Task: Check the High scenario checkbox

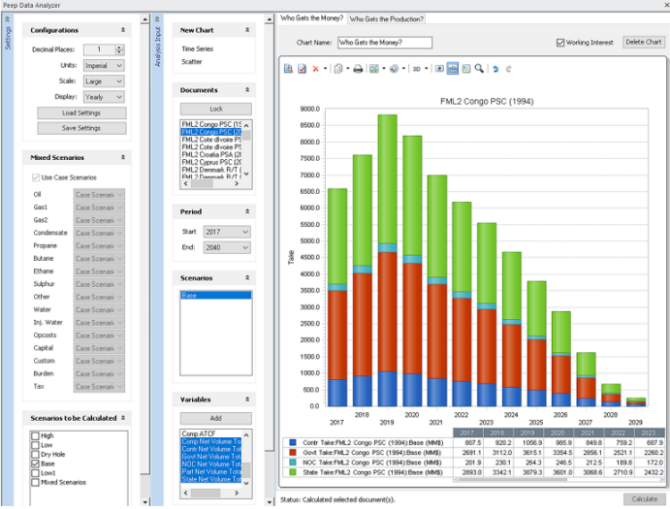Action: (x=35, y=436)
